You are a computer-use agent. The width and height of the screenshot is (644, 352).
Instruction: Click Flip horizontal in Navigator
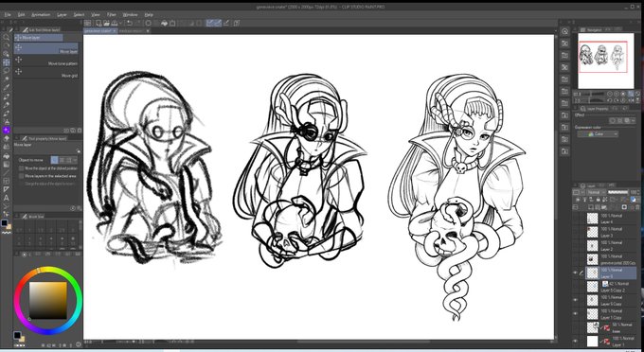[x=631, y=100]
